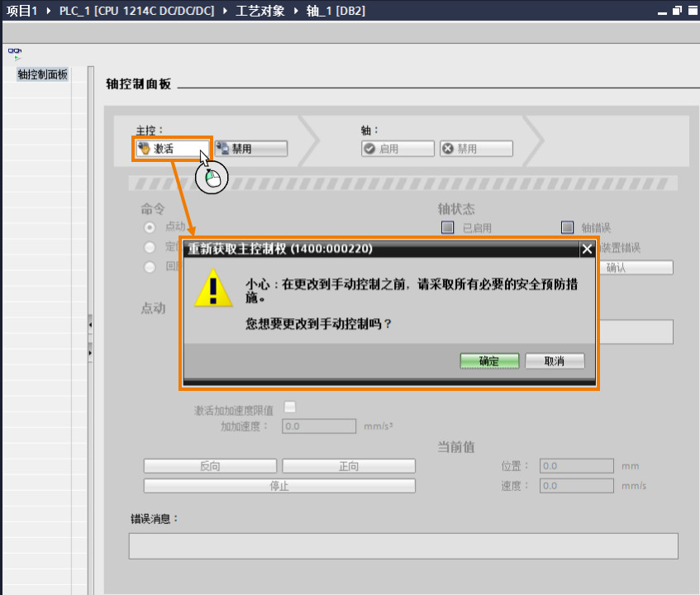
Task: Open the 工艺对象 breadcrumb arrow
Action: [296, 11]
